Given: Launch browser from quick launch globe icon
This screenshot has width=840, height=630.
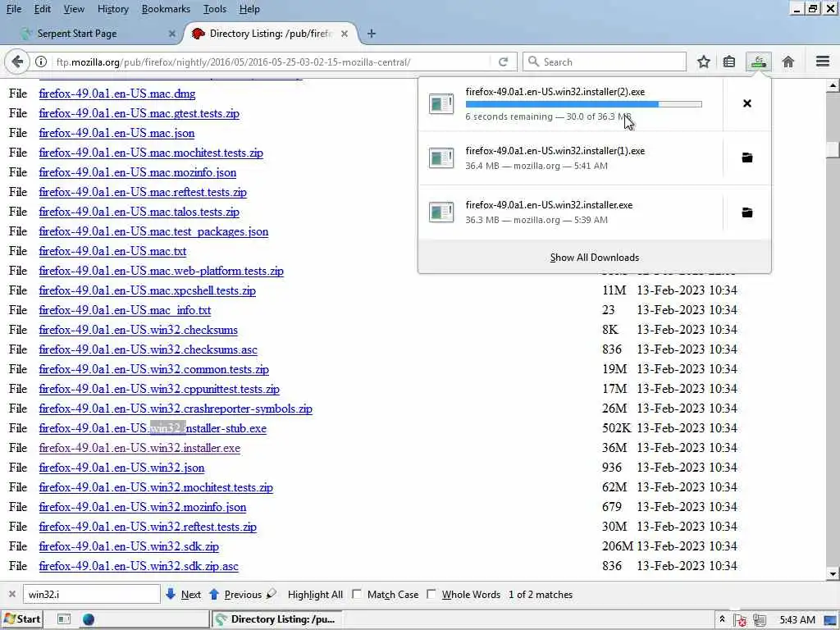Looking at the screenshot, I should 89,619.
